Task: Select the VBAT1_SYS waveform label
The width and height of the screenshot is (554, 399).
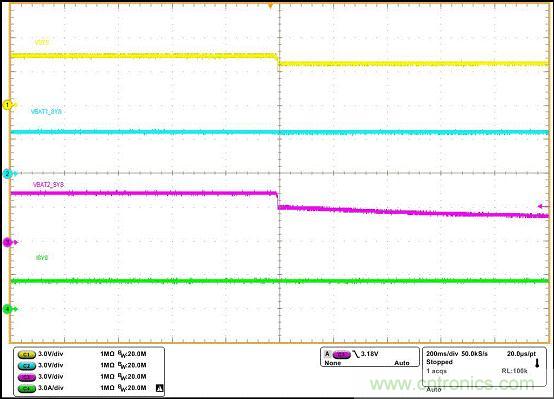Action: tap(46, 112)
